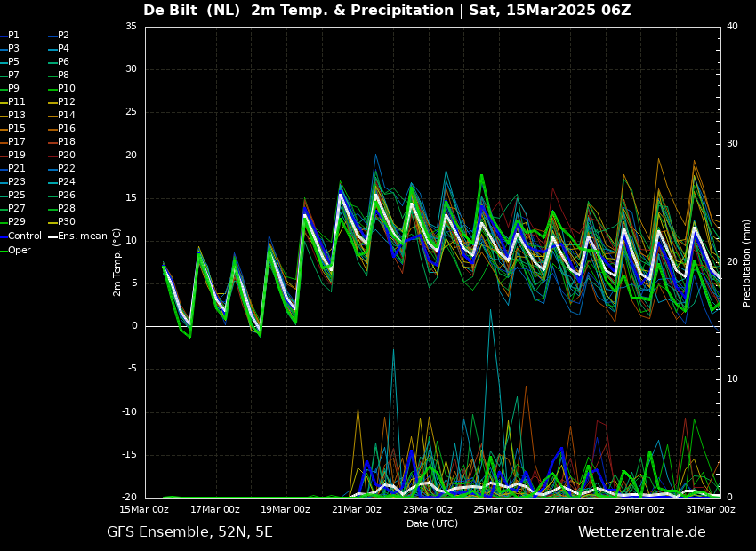Click the P30 legend entry

point(66,222)
